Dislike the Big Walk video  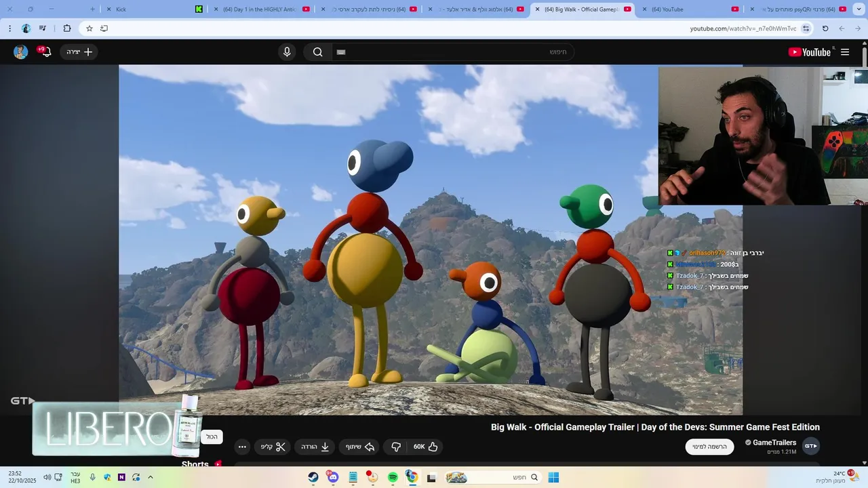tap(396, 447)
